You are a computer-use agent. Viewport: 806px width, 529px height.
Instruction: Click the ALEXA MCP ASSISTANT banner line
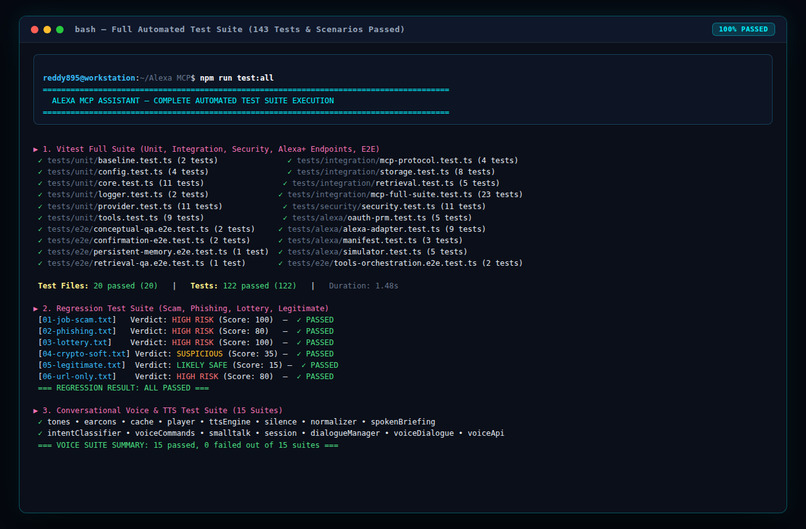193,101
